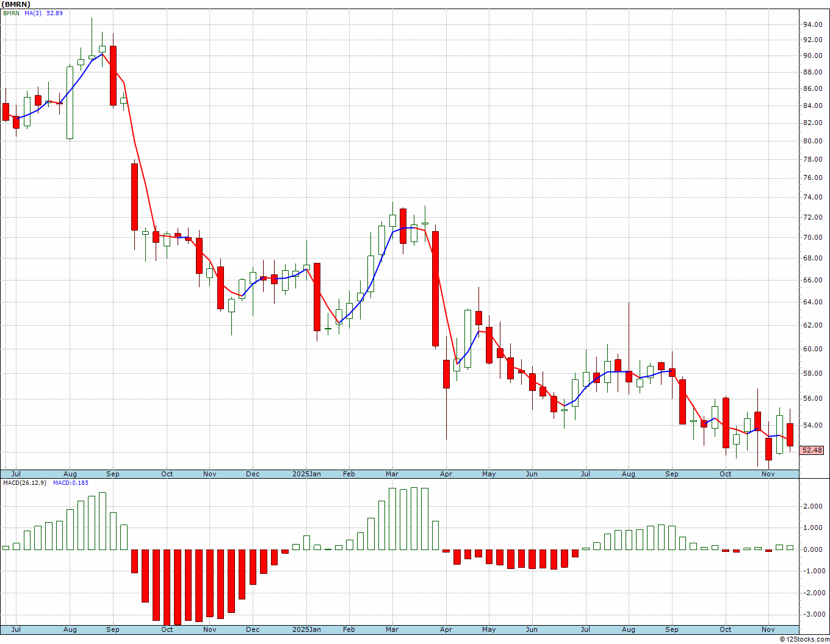This screenshot has width=830, height=644.
Task: Click the -2.000 MACD axis label
Action: point(814,593)
